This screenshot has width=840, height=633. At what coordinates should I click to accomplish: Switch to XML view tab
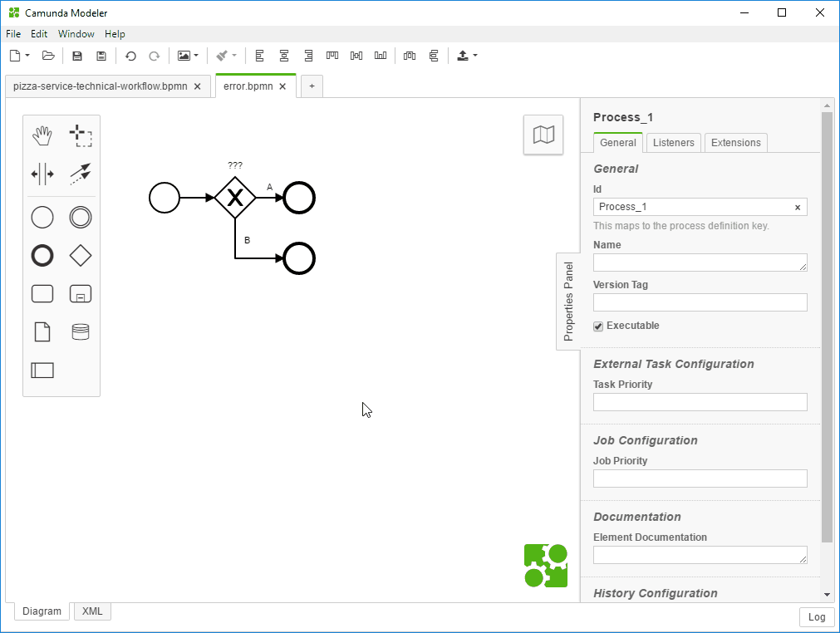pyautogui.click(x=92, y=611)
